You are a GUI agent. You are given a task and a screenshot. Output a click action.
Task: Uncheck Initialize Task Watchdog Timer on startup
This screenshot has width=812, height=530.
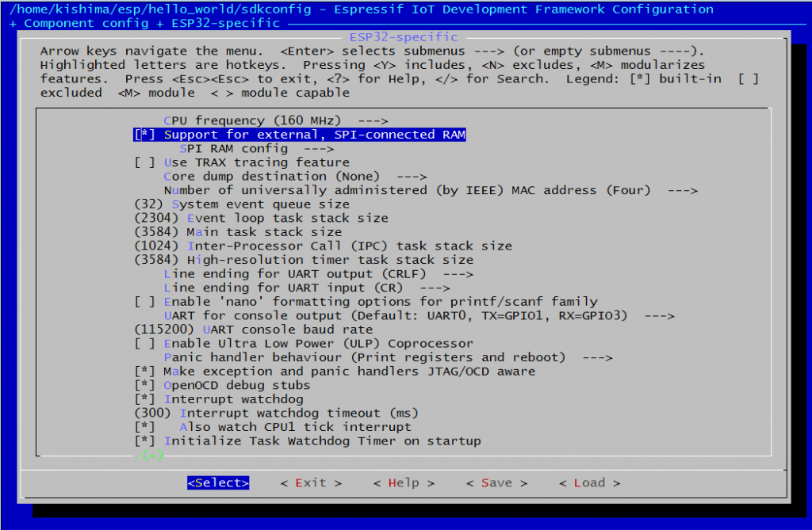pyautogui.click(x=145, y=441)
